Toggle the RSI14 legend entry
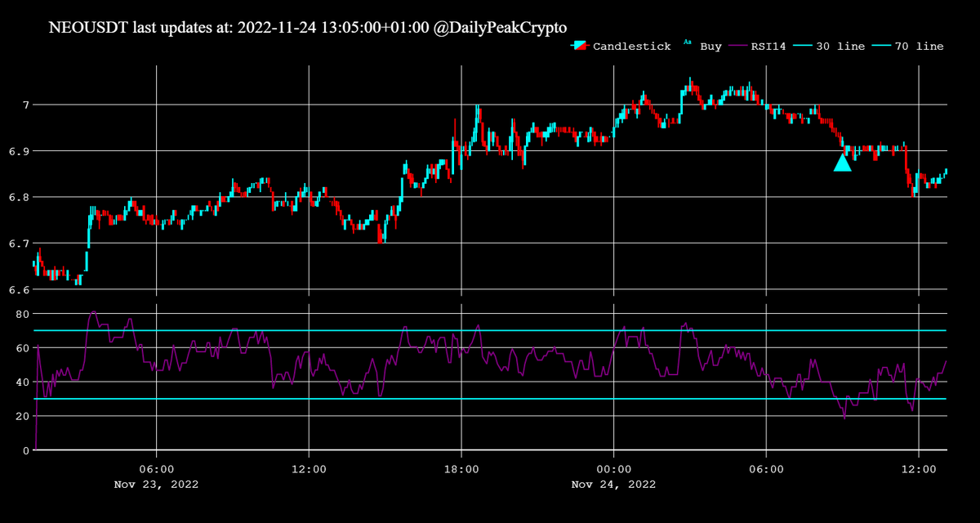The image size is (980, 523). pos(759,47)
